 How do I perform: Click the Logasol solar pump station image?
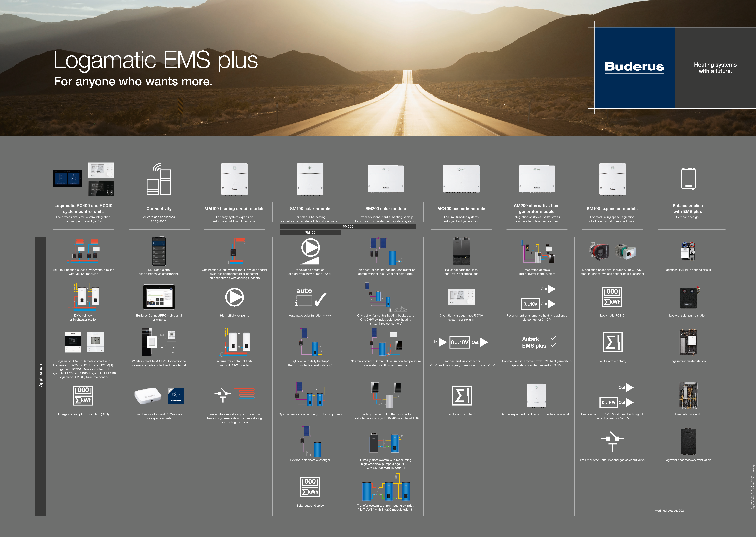(690, 297)
